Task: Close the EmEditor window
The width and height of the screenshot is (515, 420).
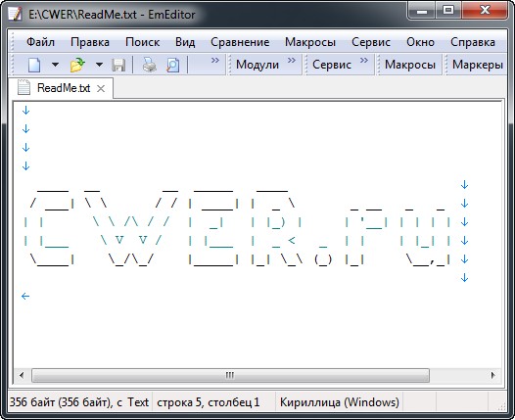Action: (485, 11)
